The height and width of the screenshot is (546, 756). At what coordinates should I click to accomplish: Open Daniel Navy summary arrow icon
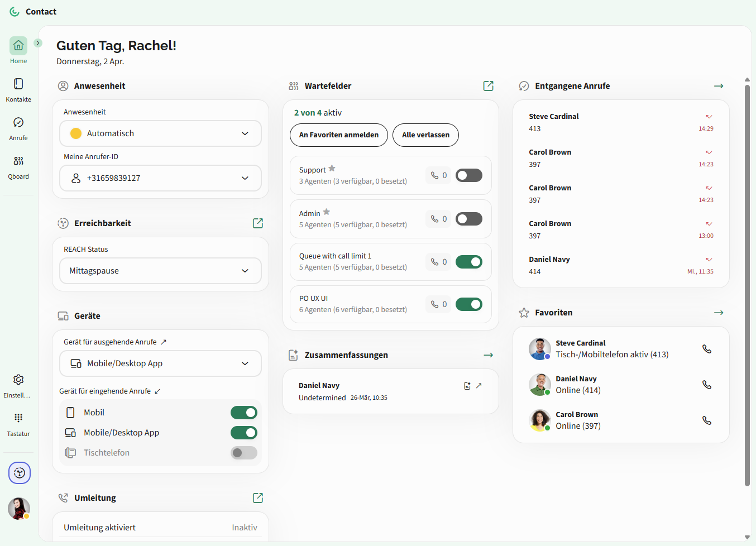(479, 386)
